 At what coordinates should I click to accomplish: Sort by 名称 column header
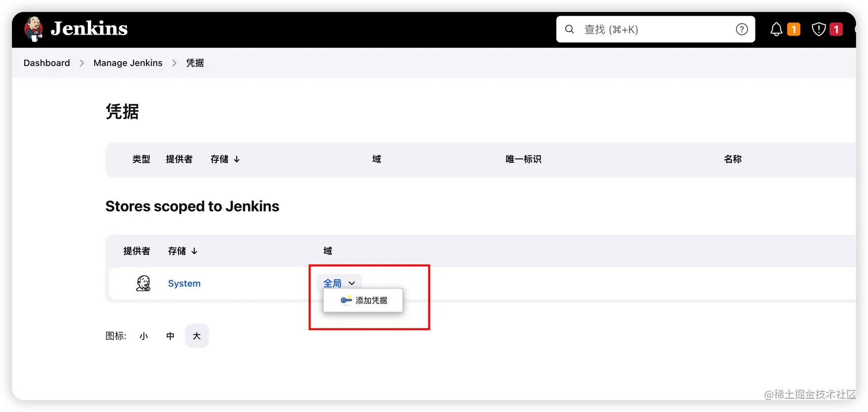click(x=733, y=159)
